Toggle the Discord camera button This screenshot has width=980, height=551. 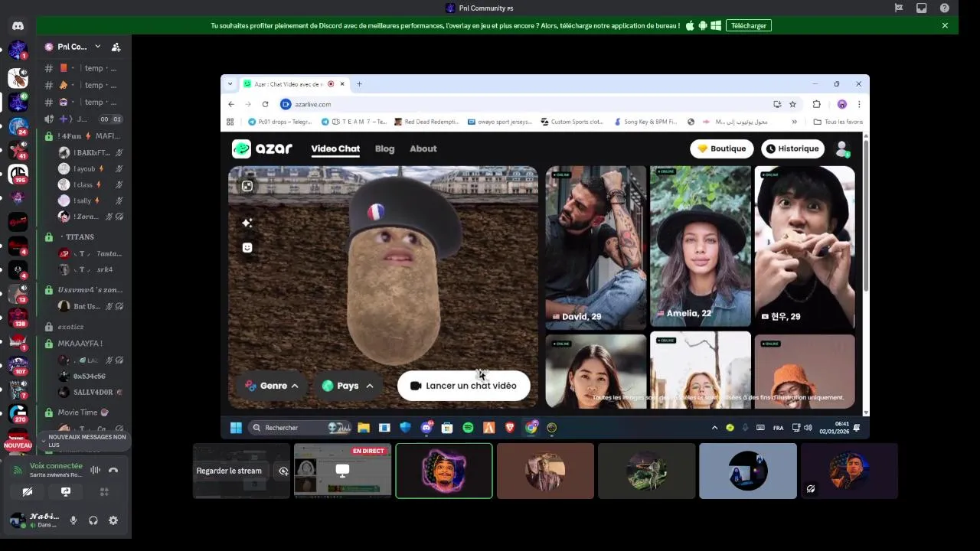[x=28, y=492]
